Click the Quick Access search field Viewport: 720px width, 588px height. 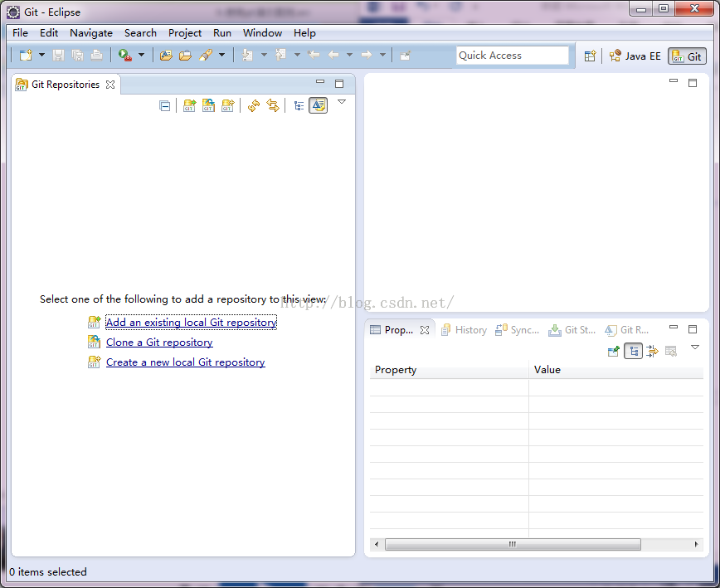coord(512,56)
